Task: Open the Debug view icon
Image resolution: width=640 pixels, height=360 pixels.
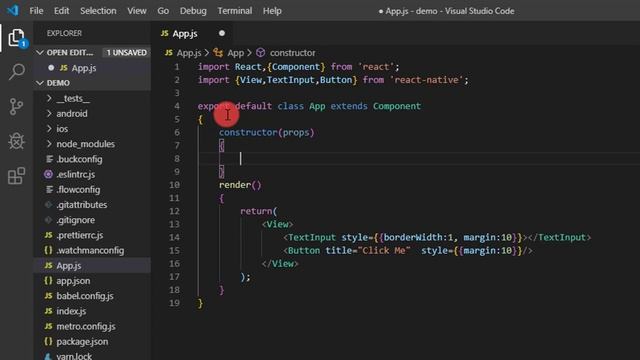Action: point(16,141)
